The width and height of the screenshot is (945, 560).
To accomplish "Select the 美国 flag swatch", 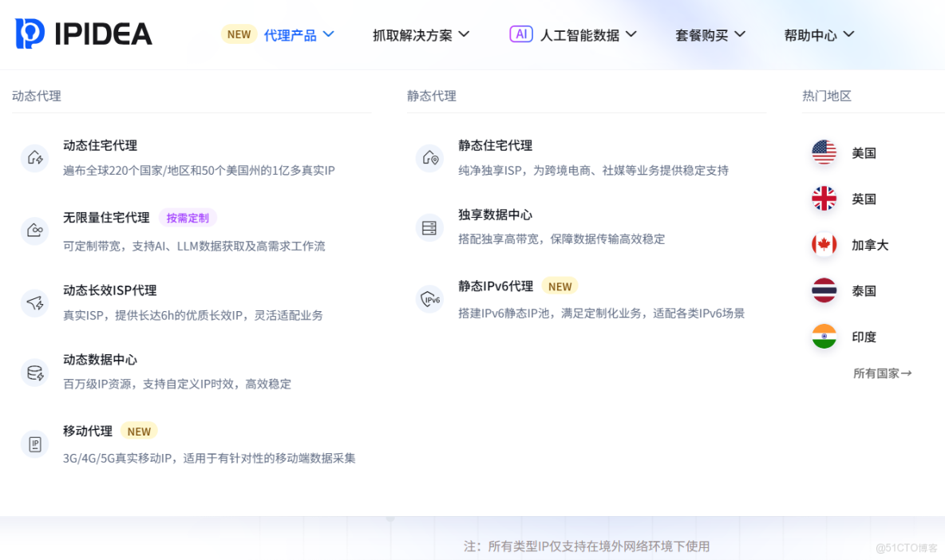I will click(824, 152).
